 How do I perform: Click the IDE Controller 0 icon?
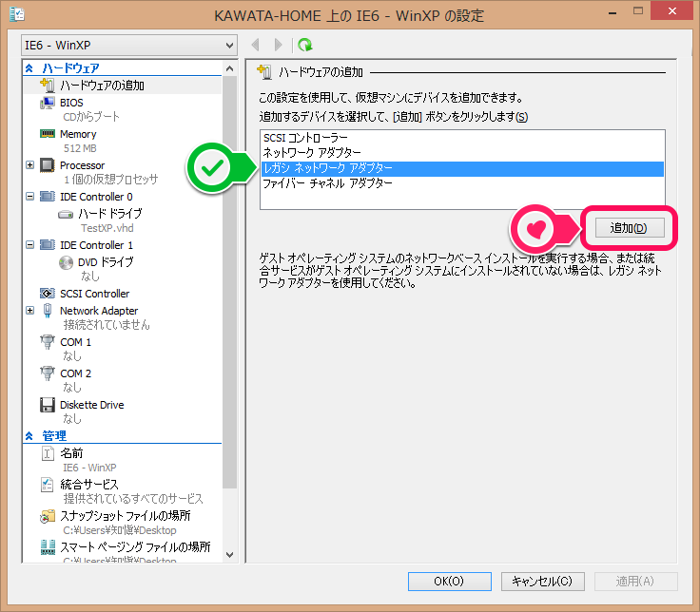(48, 197)
